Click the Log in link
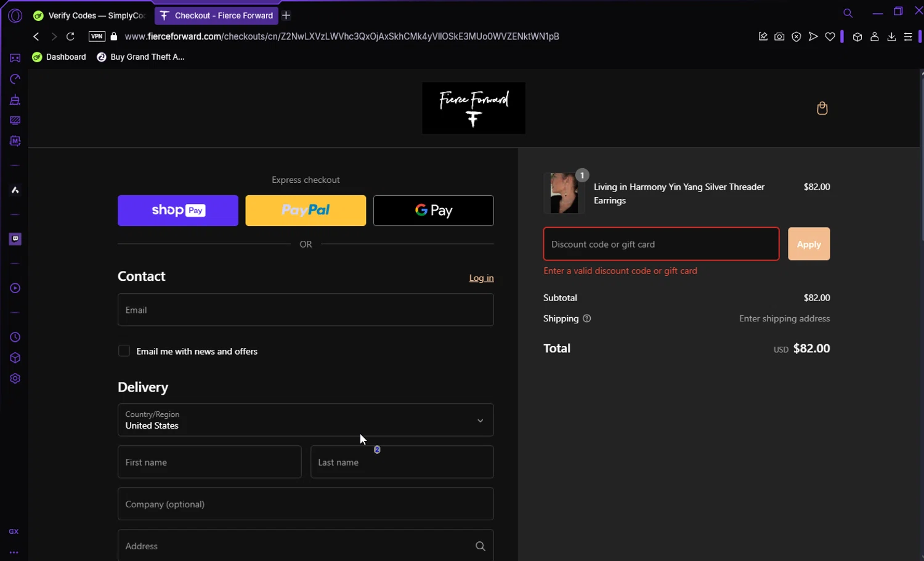The image size is (924, 561). pos(481,278)
